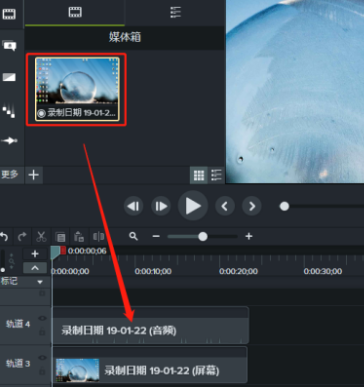
Task: Zoom in the timeline with plus
Action: pyautogui.click(x=249, y=236)
